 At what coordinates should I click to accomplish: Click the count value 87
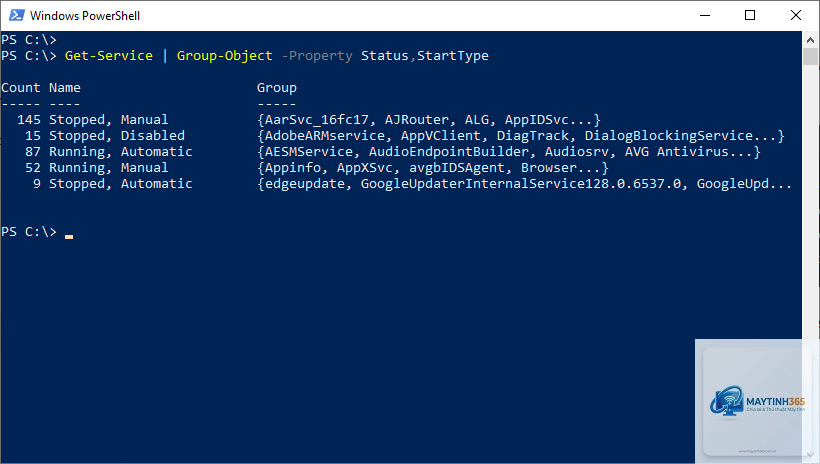click(32, 152)
